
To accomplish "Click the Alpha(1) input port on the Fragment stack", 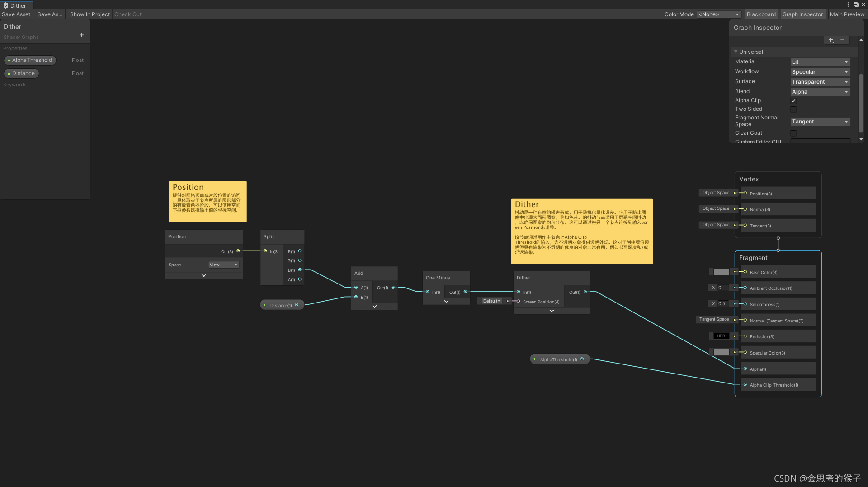I will [x=745, y=369].
